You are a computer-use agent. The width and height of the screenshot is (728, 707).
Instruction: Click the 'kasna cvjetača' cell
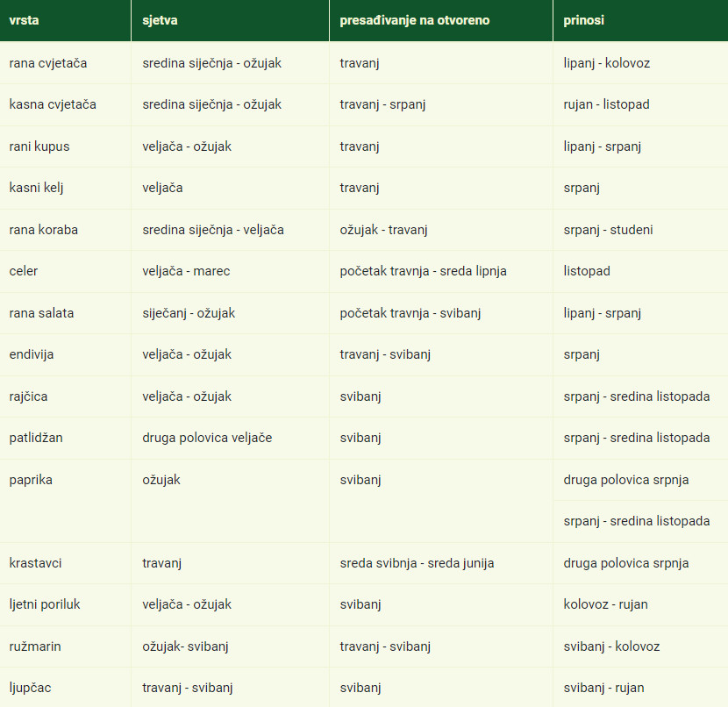click(53, 104)
